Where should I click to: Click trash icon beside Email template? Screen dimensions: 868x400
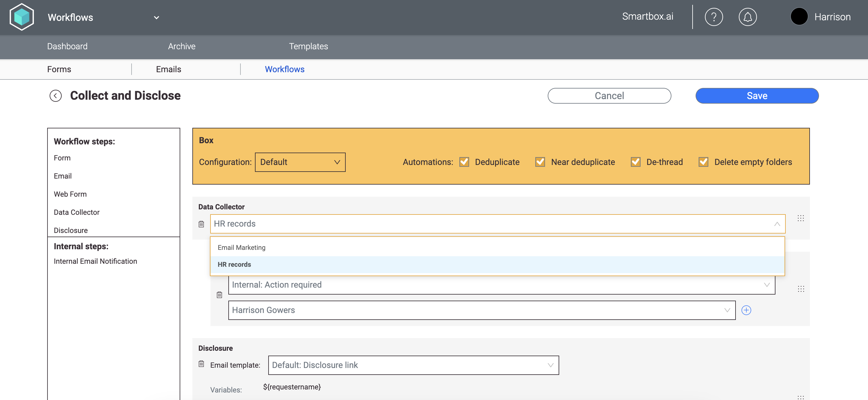click(201, 364)
